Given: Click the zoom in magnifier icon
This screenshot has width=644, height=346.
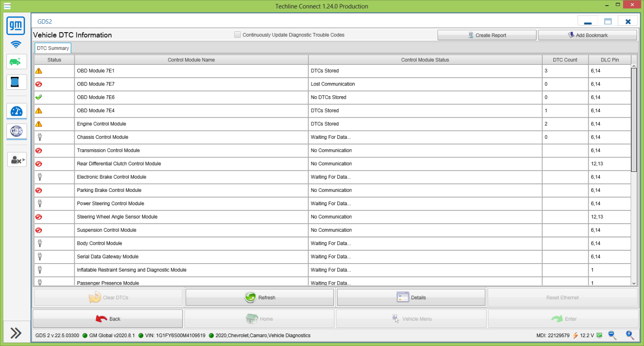Looking at the screenshot, I should pyautogui.click(x=630, y=335).
